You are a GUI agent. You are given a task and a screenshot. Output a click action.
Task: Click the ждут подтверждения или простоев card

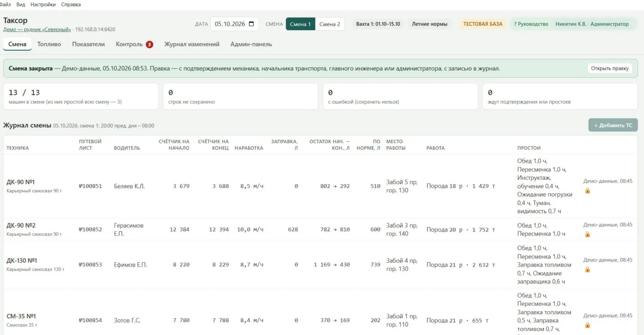(560, 96)
